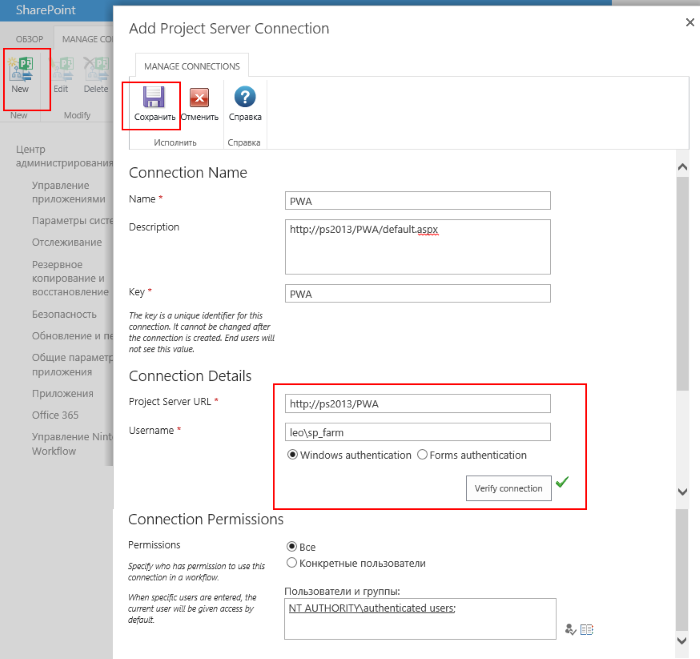Click the Отменить cancel icon

199,98
